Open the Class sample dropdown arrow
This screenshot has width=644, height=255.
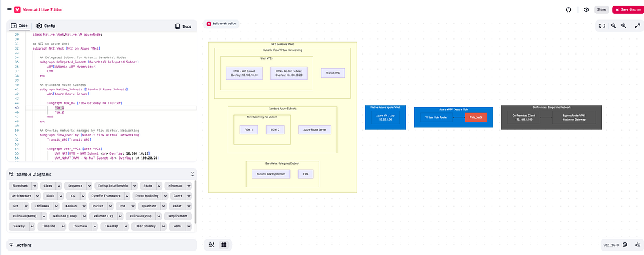click(x=58, y=186)
